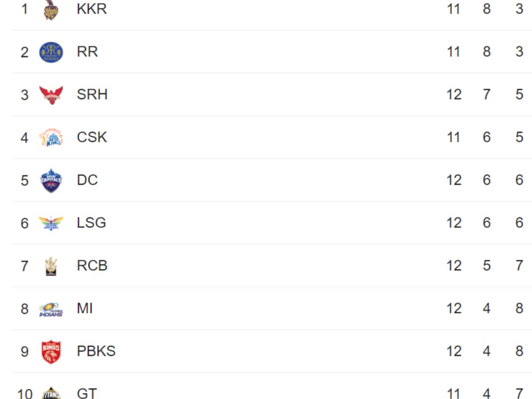Click the GT team logo

[51, 392]
